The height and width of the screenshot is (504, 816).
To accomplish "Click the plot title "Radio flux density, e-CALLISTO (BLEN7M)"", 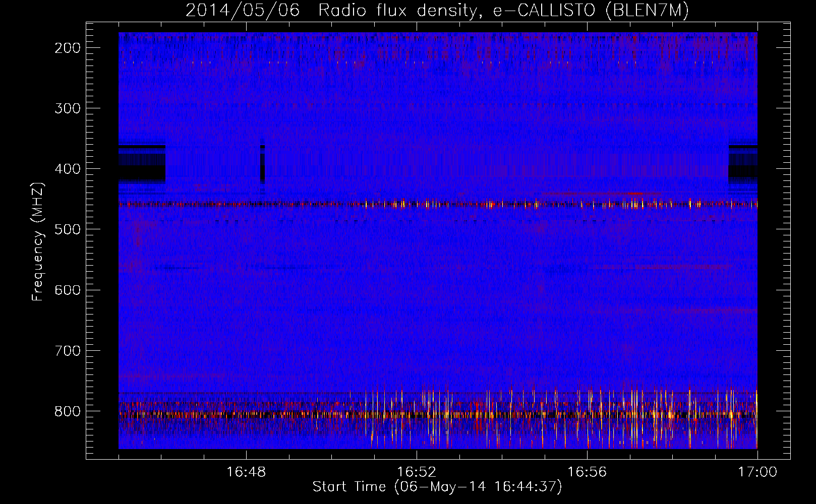I will click(503, 11).
